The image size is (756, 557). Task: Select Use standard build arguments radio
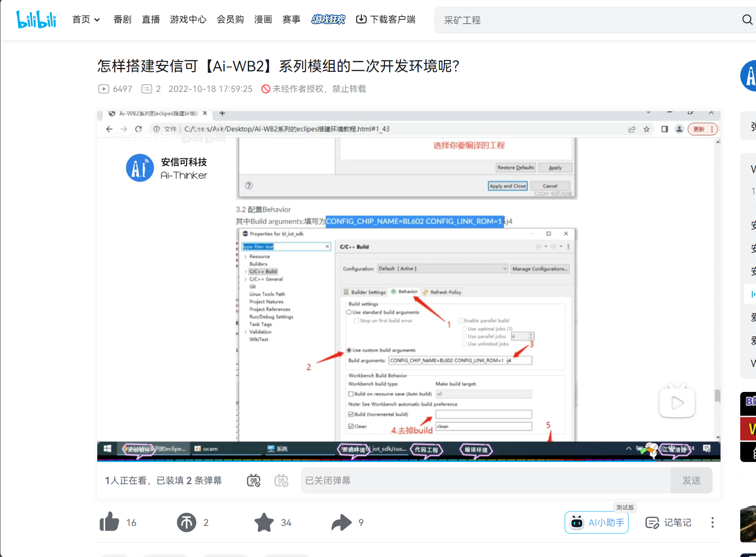pos(349,312)
